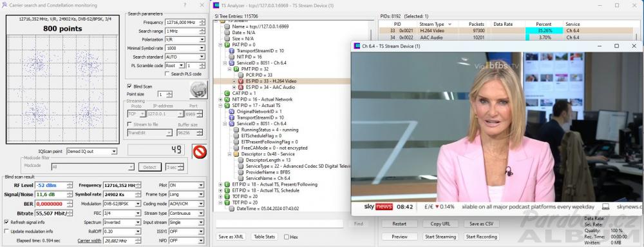Expand the EIT PID 18 Schedule node

coord(220,191)
